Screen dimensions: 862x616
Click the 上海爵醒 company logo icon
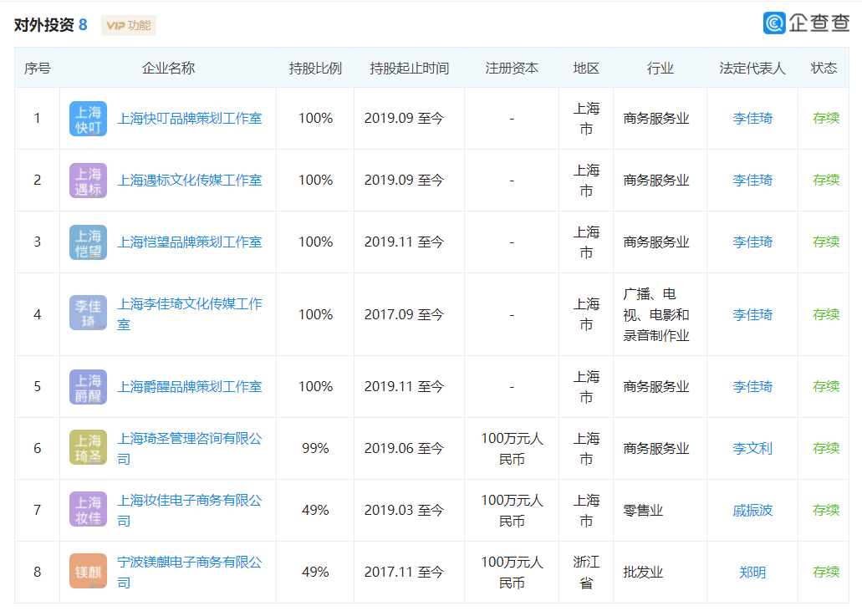click(x=88, y=387)
